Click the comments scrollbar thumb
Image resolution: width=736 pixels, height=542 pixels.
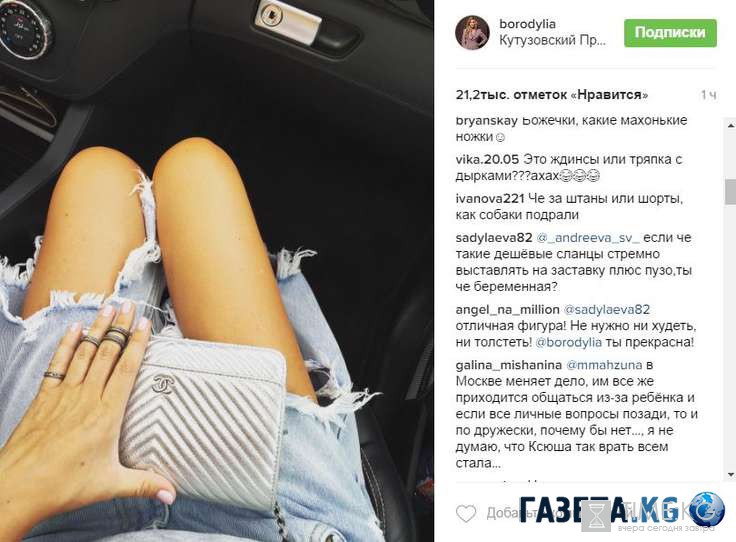pyautogui.click(x=731, y=191)
